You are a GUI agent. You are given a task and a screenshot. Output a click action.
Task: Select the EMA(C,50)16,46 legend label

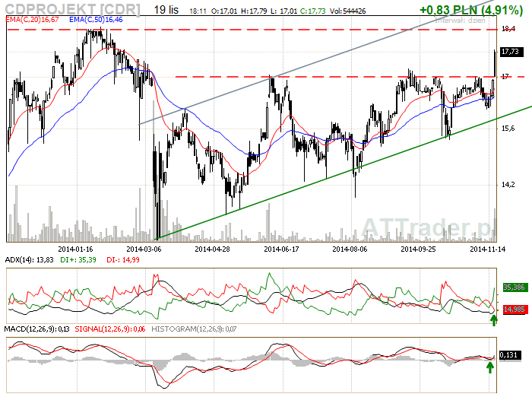coord(96,20)
